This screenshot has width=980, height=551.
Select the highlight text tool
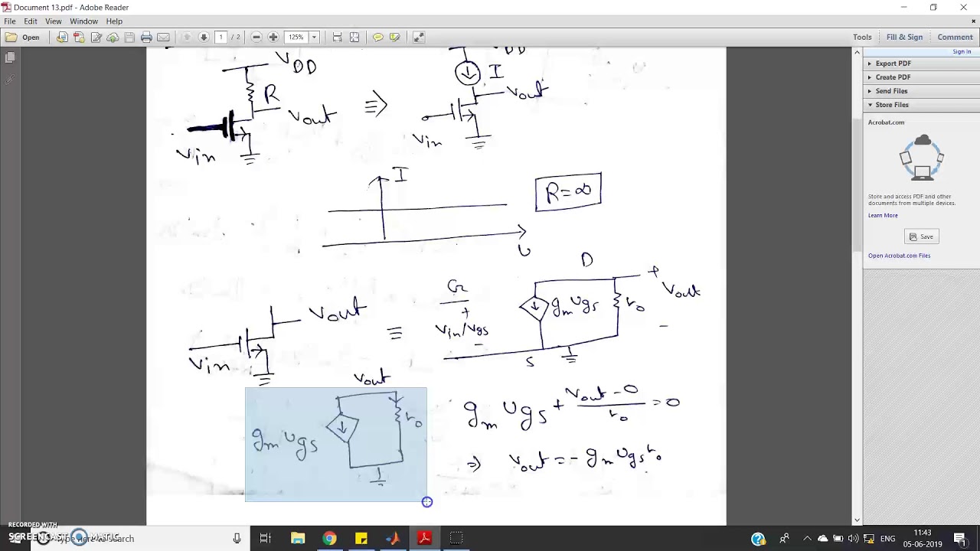[x=395, y=37]
